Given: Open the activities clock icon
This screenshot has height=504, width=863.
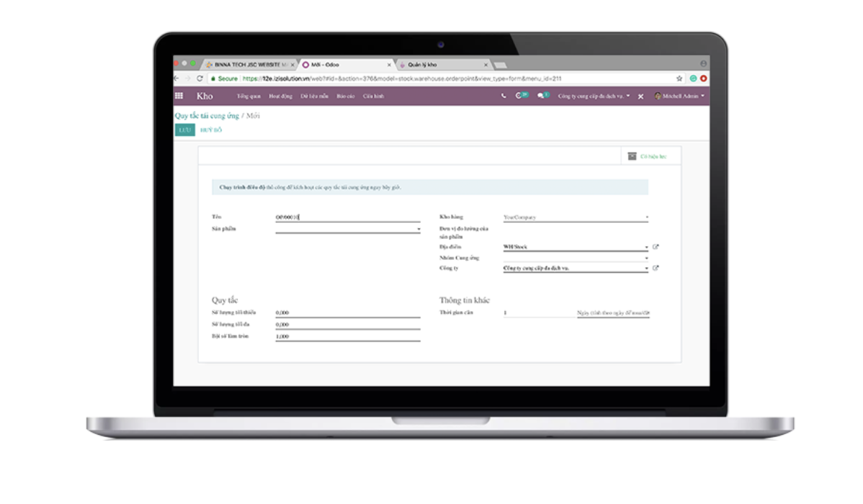Looking at the screenshot, I should click(519, 96).
